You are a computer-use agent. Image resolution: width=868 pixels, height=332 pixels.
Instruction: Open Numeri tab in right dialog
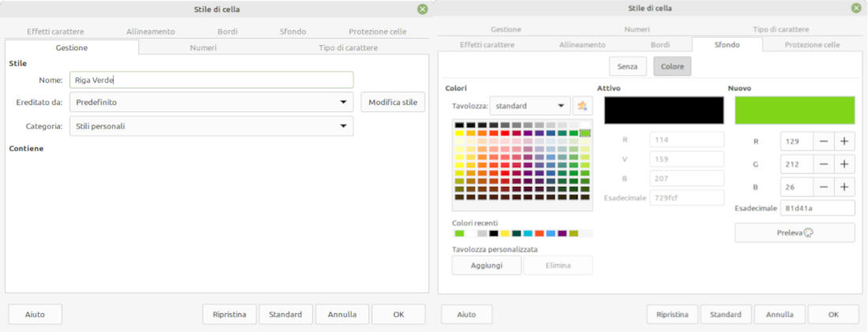(x=637, y=29)
